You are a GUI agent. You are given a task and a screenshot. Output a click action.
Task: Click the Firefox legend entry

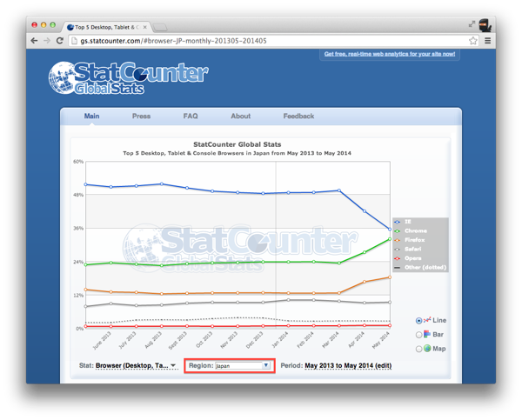click(410, 240)
